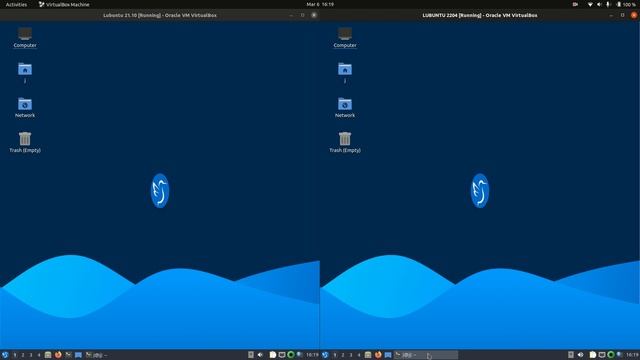Open removable media icon in LUBUNTU 2204 tray

click(x=571, y=355)
